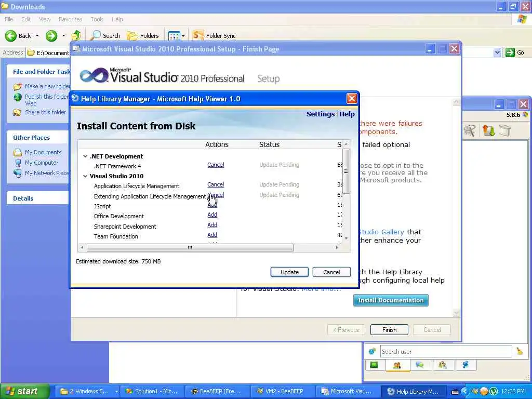Collapse the Visual Studio 2010 group
The width and height of the screenshot is (532, 399).
click(85, 176)
